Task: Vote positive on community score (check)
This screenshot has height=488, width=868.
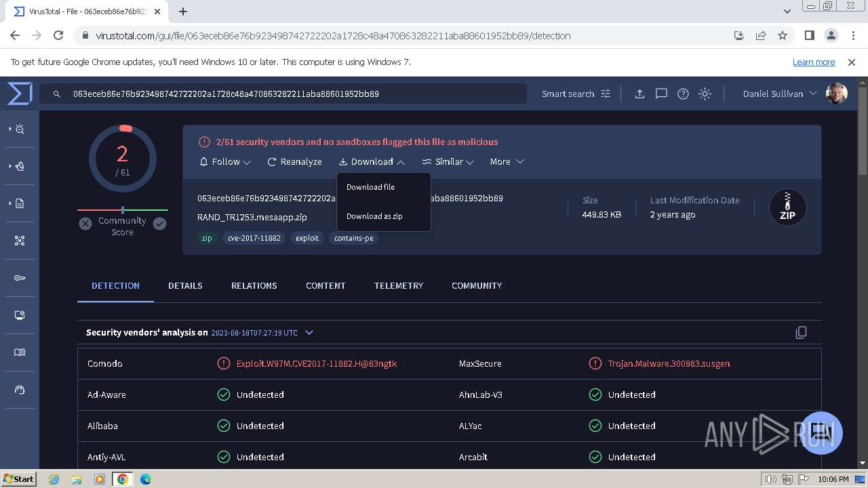Action: (159, 223)
